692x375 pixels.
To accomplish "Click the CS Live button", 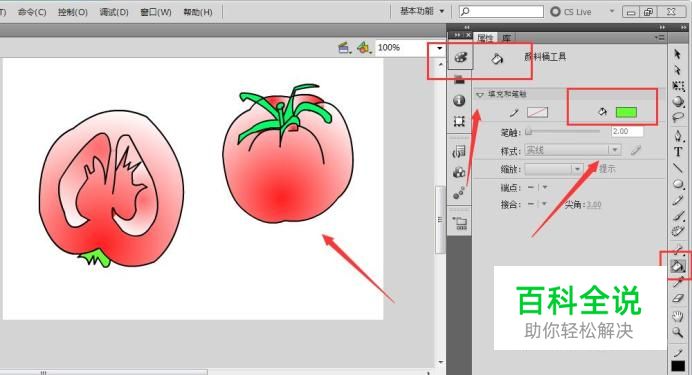I will tap(571, 12).
